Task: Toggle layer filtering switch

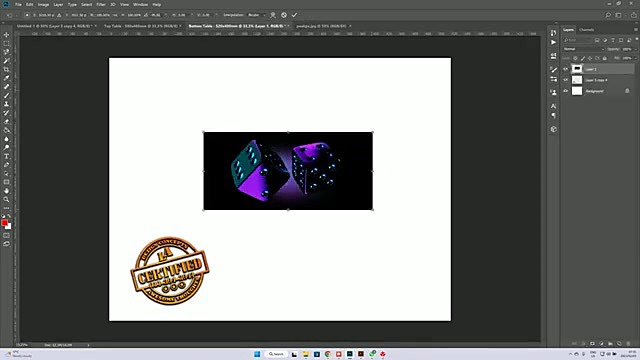Action: (x=637, y=40)
